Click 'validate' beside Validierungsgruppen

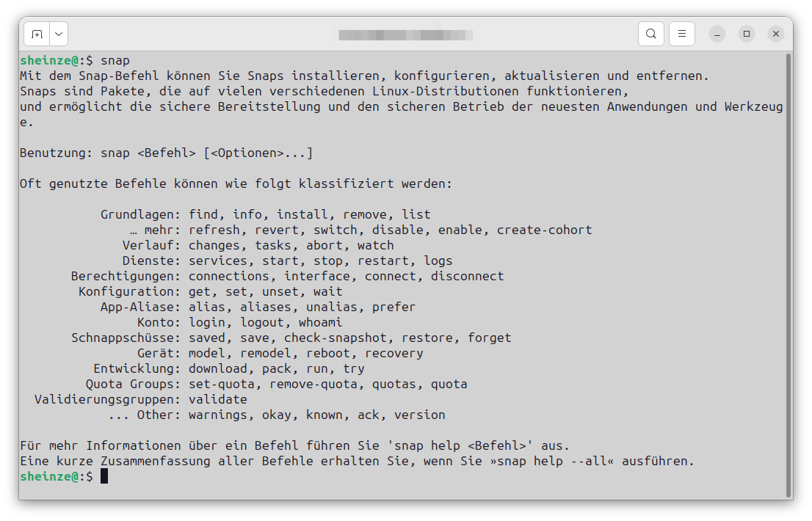coord(216,399)
